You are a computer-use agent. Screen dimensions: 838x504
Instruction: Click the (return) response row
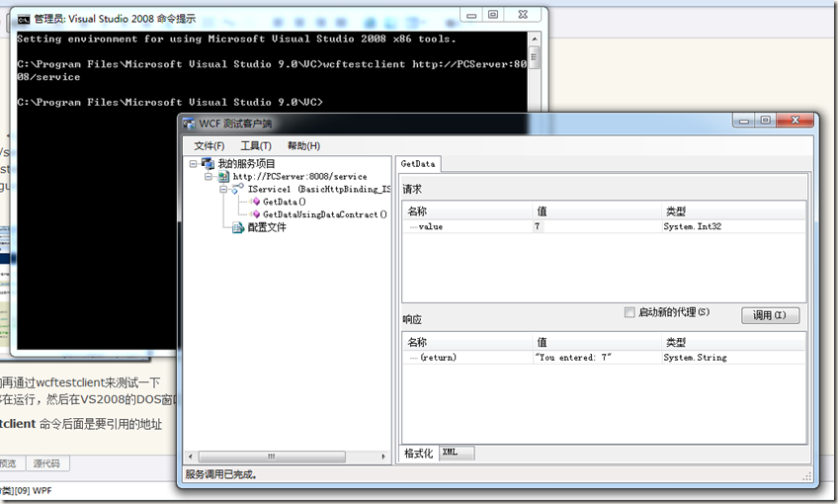tap(438, 358)
